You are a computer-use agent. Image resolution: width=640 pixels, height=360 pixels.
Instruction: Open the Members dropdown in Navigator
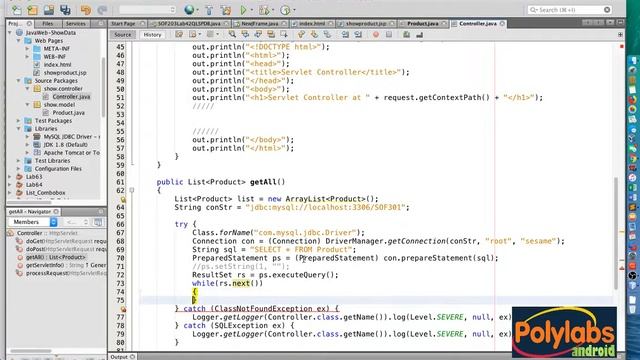(x=33, y=222)
